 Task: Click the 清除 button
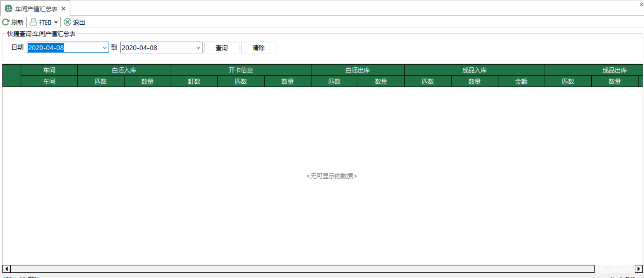tap(259, 47)
